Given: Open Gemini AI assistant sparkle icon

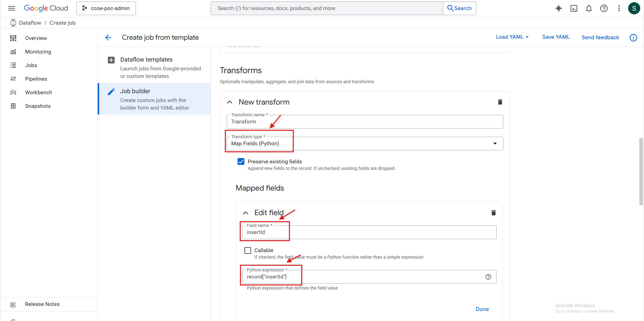Looking at the screenshot, I should click(x=558, y=8).
